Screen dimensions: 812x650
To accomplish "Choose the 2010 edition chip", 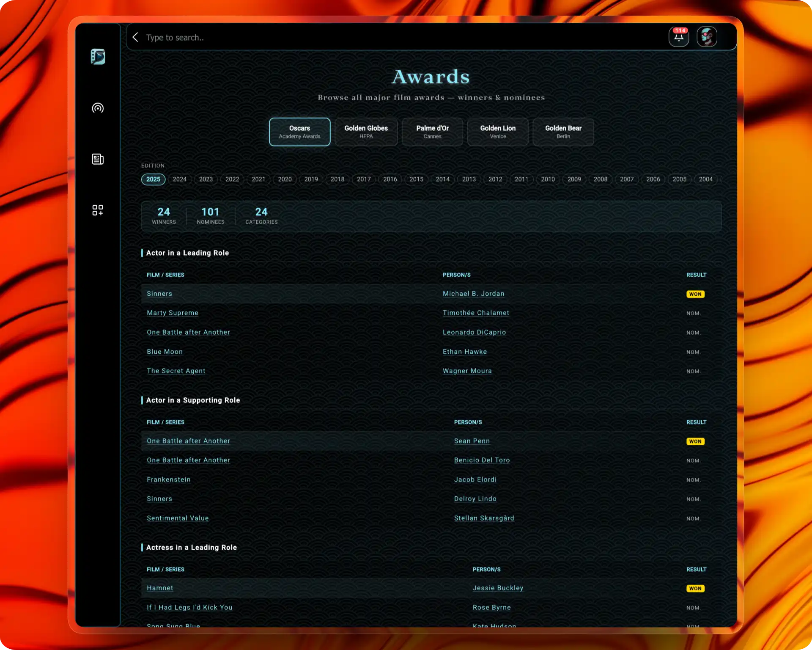I will point(548,179).
